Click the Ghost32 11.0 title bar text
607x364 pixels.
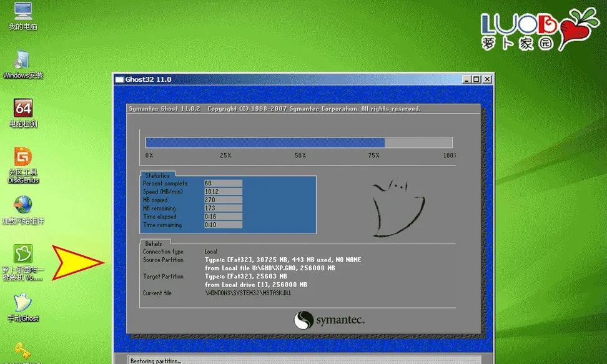[x=148, y=79]
